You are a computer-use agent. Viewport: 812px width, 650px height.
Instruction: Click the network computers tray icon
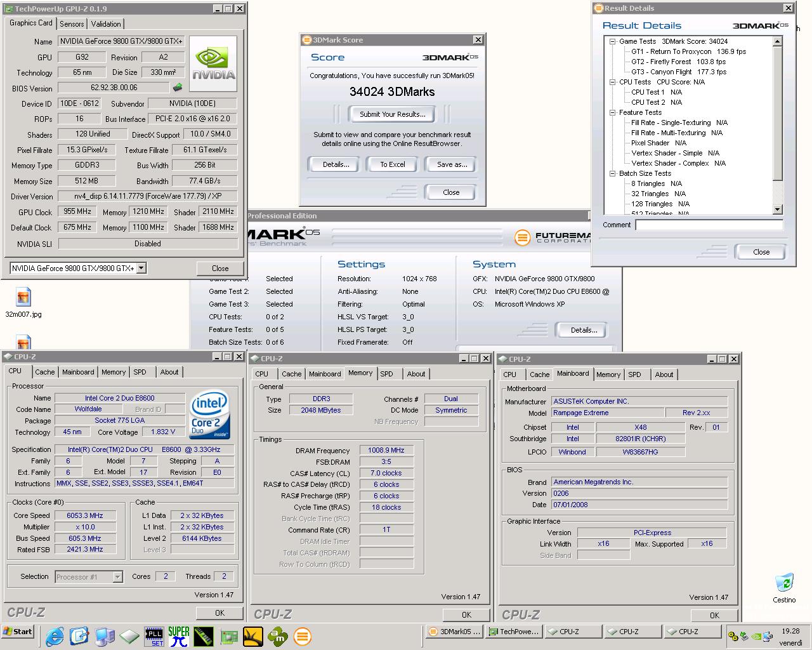[768, 636]
